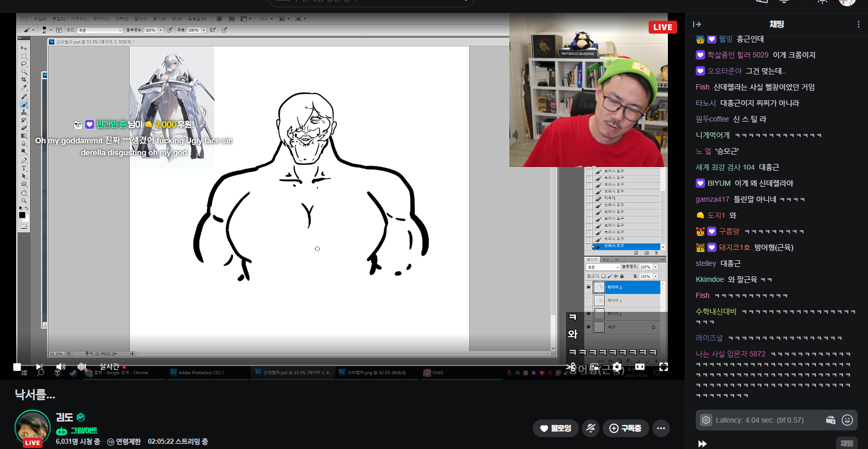Screen dimensions: 868x449
Task: Launch Adobe Bridge from the Br icon
Action: pos(219,19)
